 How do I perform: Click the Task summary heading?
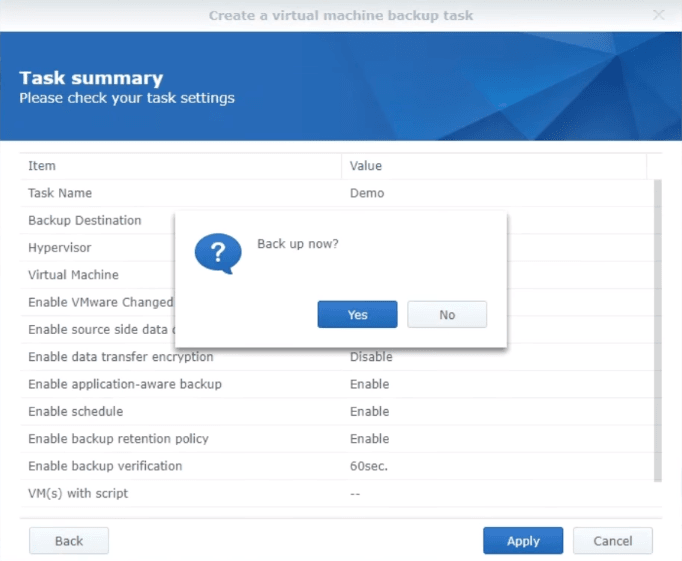point(91,78)
